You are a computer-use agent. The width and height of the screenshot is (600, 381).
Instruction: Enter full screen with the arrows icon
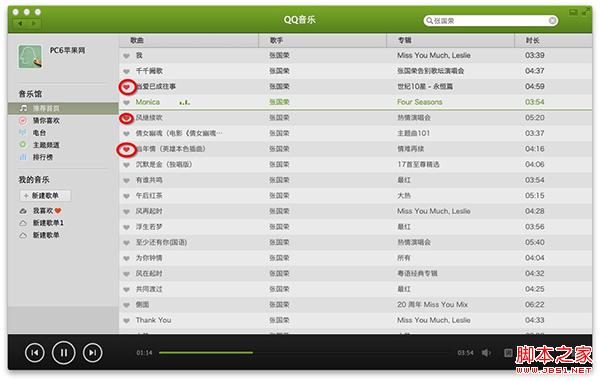click(x=585, y=12)
